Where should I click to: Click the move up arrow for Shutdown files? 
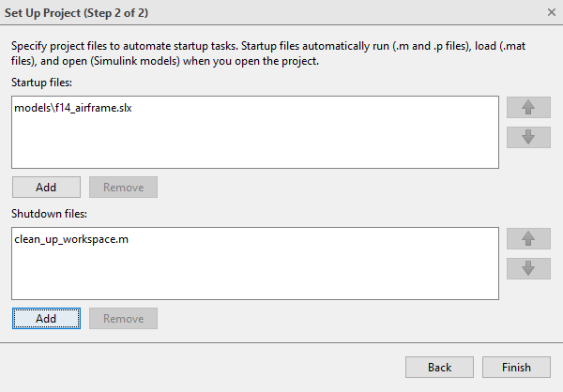(x=527, y=238)
